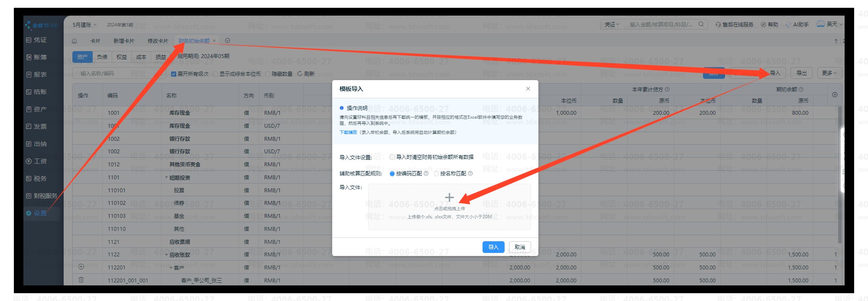Switch to the 新增卡片 tab
This screenshot has height=301, width=868.
(x=124, y=41)
